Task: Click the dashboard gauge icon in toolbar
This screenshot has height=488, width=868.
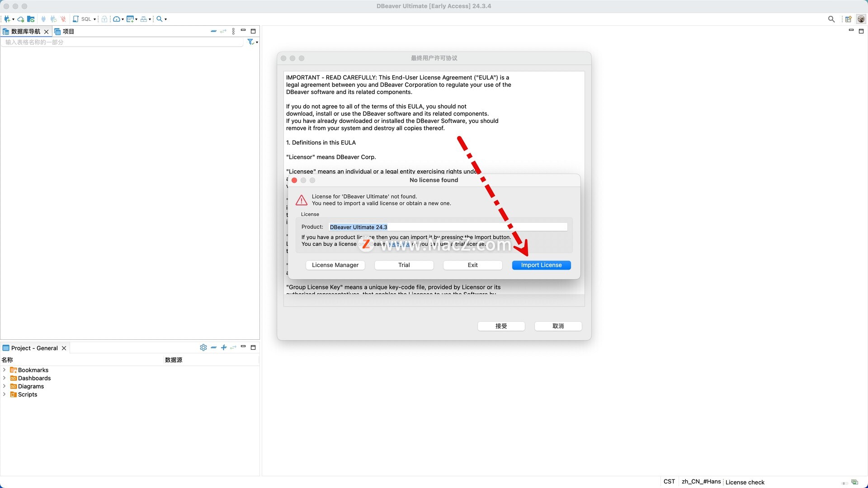Action: click(x=117, y=19)
